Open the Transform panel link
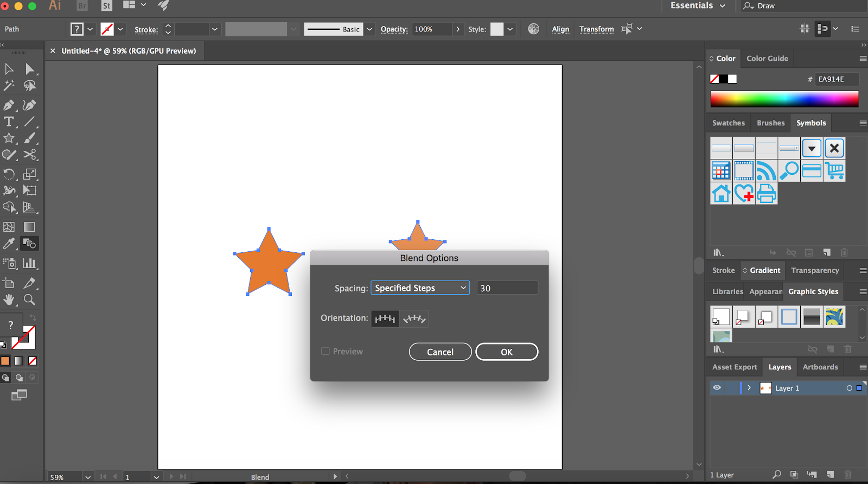Screen dimensions: 868x484 click(596, 29)
